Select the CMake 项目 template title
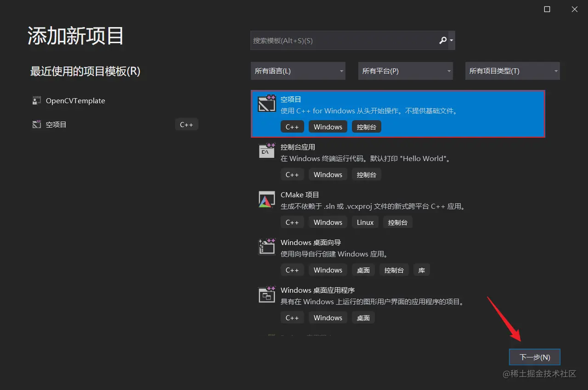Screen dimensions: 588x390 300,195
